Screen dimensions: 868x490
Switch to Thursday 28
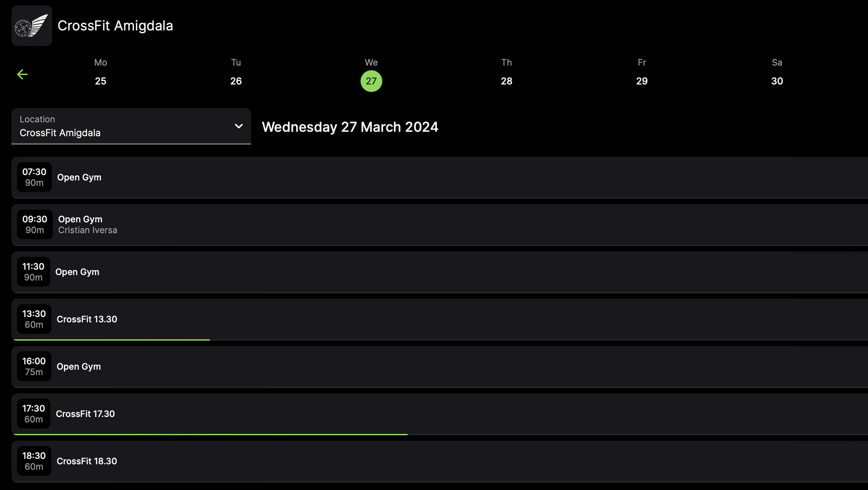(506, 81)
